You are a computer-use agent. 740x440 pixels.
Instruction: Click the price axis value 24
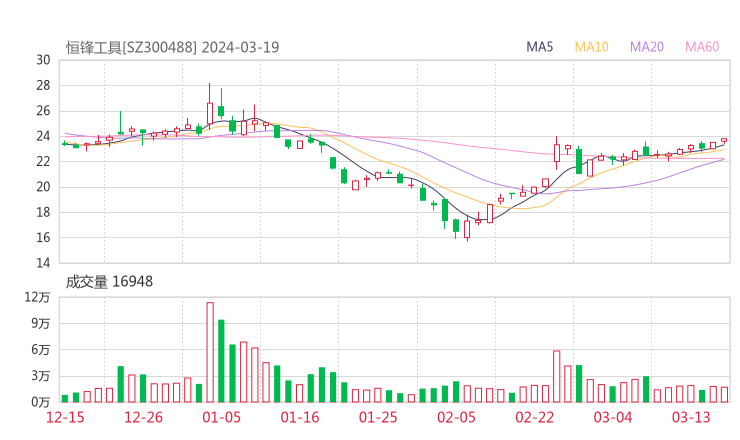coord(43,136)
